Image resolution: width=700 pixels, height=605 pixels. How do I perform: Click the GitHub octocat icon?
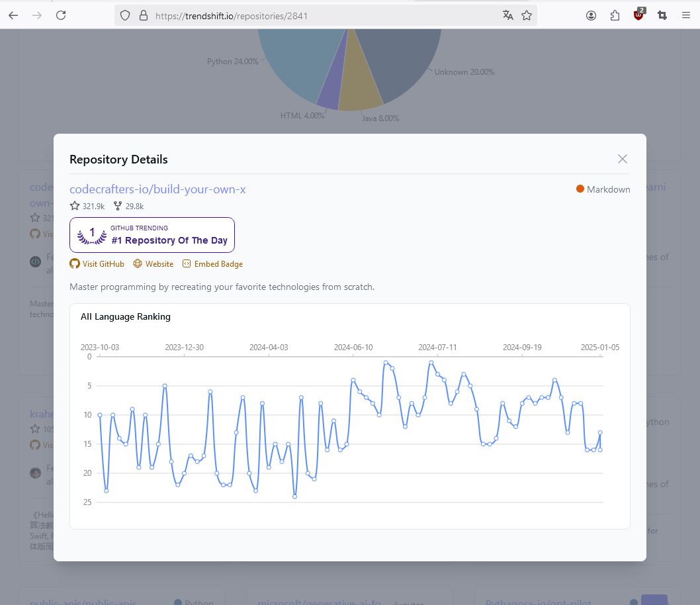pos(75,264)
